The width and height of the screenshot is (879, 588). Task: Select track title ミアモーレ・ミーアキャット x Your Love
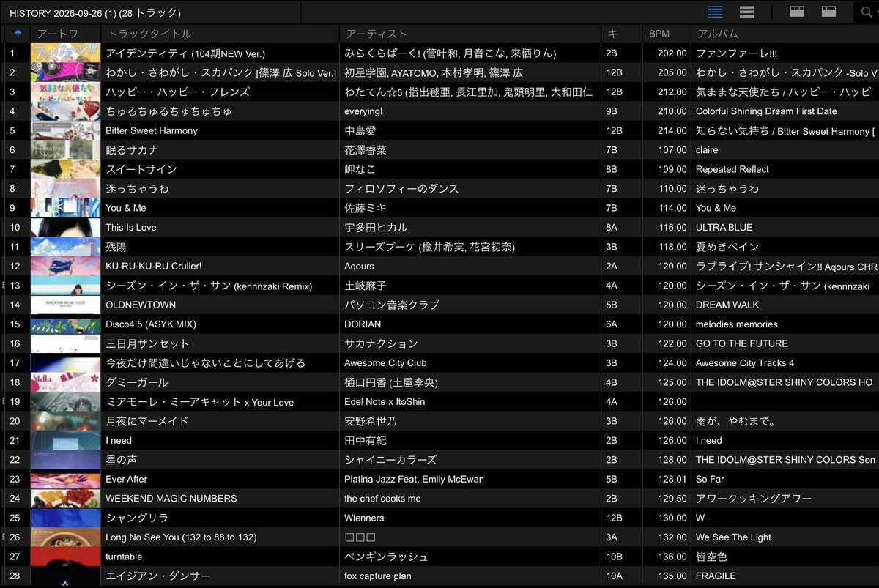(x=199, y=401)
